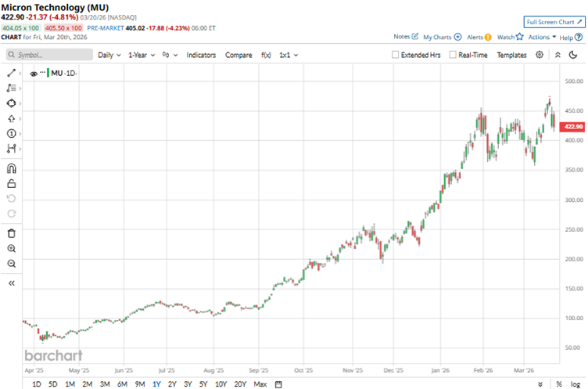Select the 6M time range
The width and height of the screenshot is (588, 389).
pyautogui.click(x=122, y=384)
